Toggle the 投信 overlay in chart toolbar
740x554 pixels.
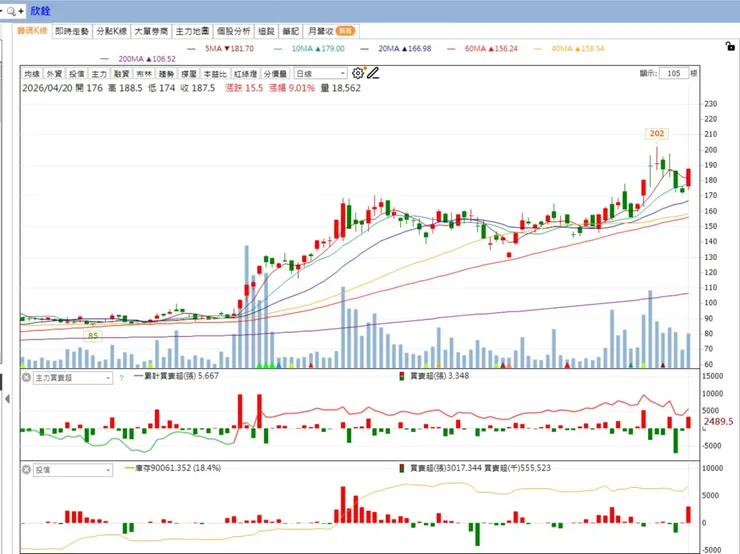click(76, 74)
